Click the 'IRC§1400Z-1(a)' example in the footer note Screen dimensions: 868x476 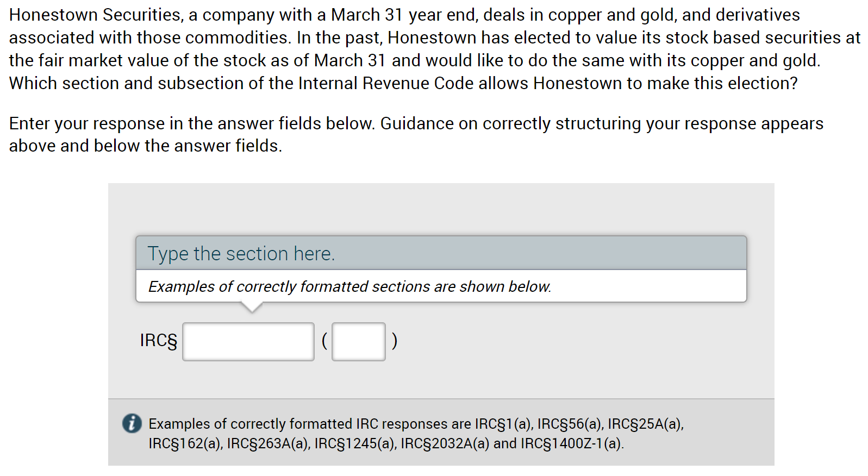coord(572,443)
